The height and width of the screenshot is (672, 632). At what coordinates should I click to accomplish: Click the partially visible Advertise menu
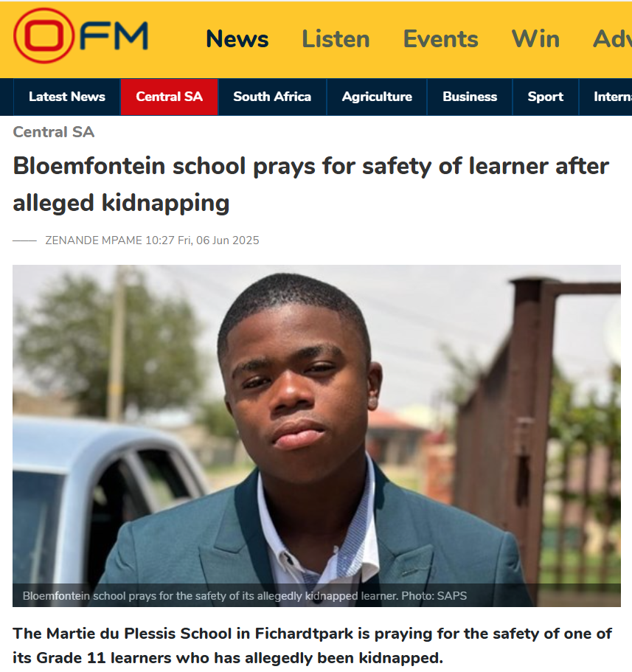tap(612, 39)
